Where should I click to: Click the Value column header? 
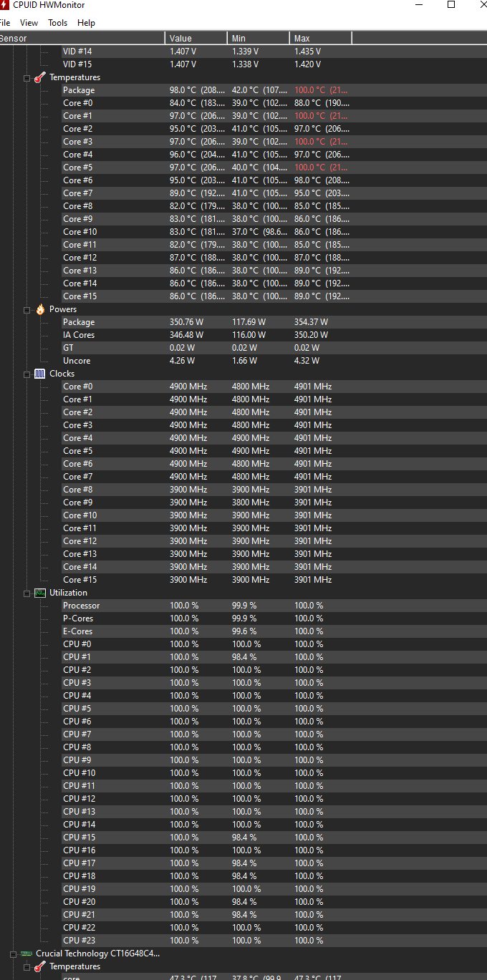(x=196, y=38)
